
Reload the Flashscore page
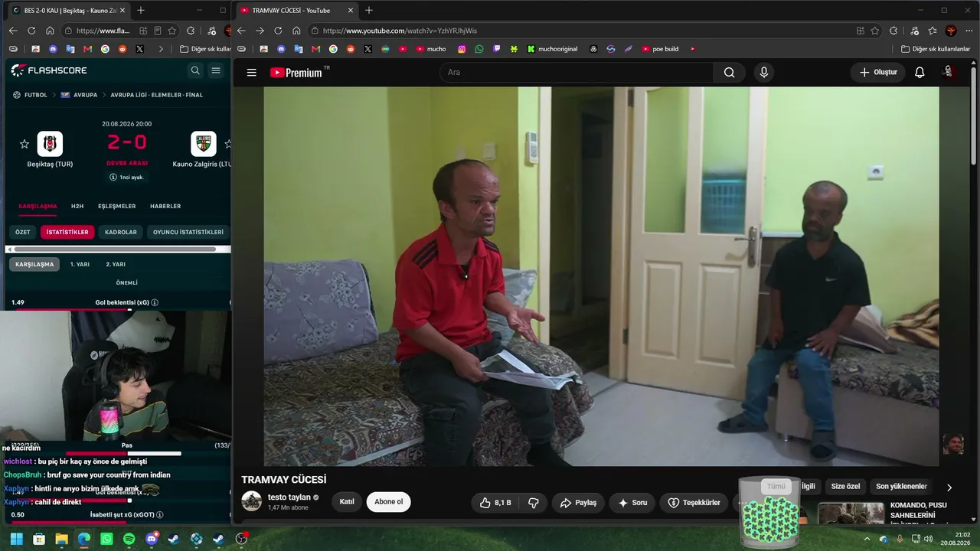31,31
